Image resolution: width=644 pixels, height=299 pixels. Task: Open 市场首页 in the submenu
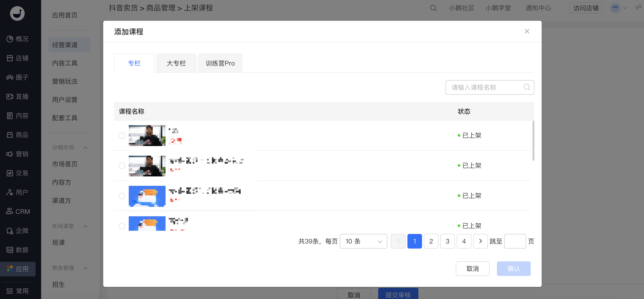click(65, 164)
